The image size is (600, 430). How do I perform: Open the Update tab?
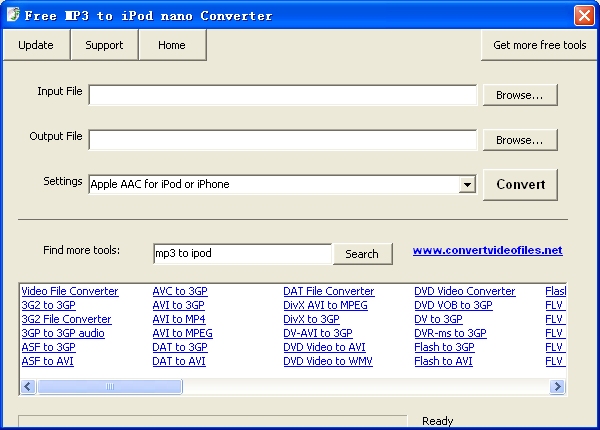point(36,45)
